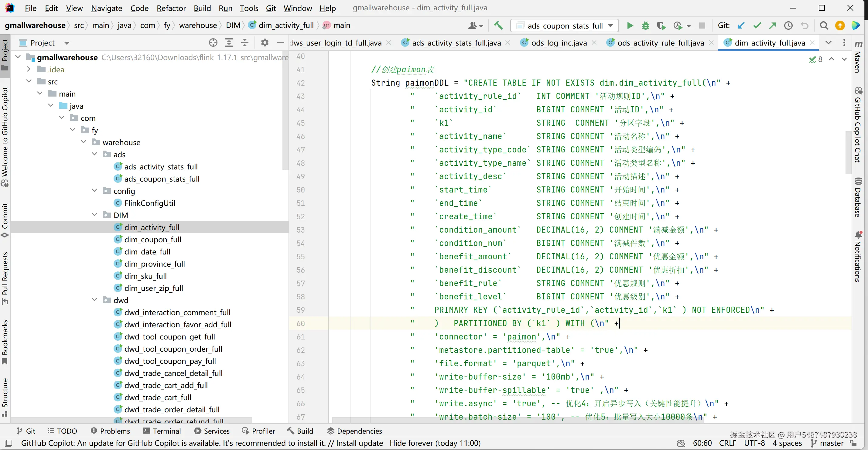
Task: Select dim_coupon_full in project tree
Action: [153, 240]
